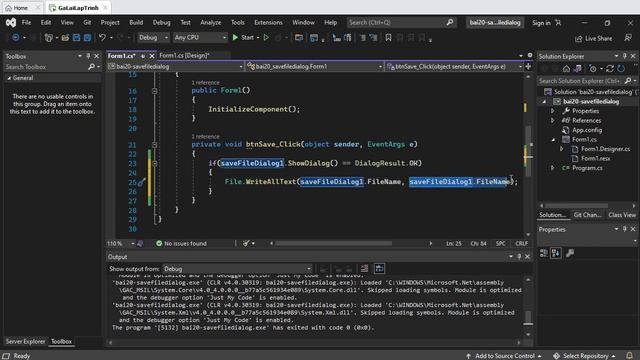Click the editor horizontal scrollbar thumb

[x=333, y=243]
